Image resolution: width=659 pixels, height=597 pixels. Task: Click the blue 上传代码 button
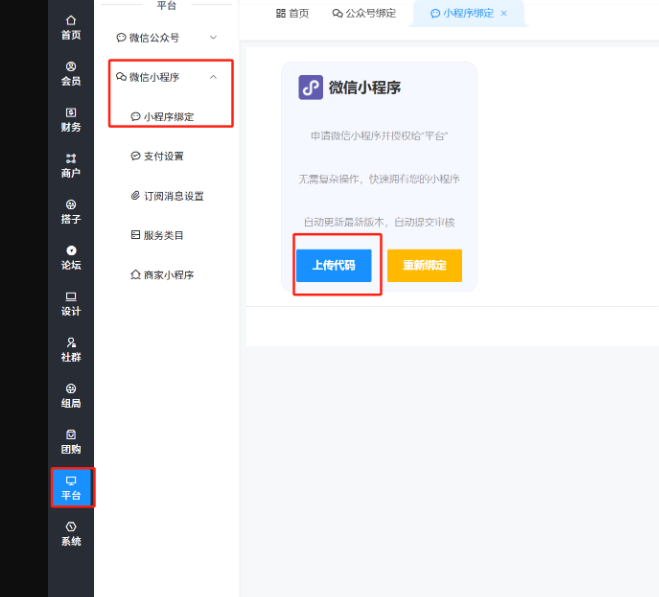click(333, 265)
